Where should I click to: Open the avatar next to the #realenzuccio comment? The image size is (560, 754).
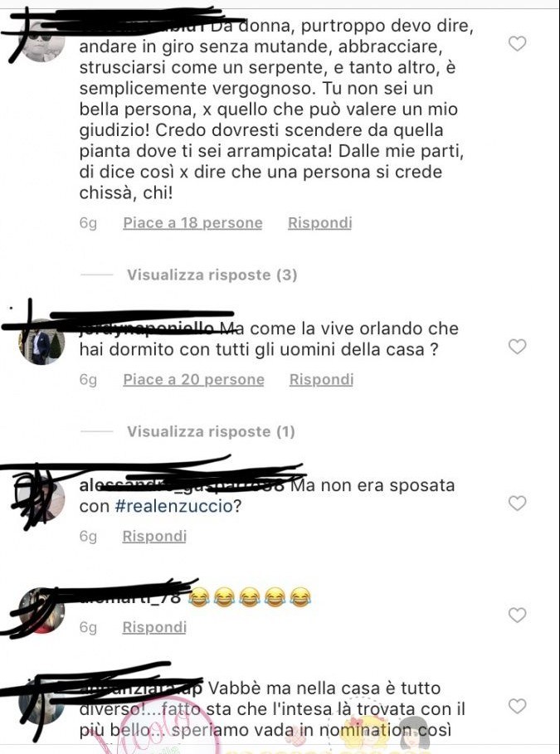pyautogui.click(x=41, y=499)
